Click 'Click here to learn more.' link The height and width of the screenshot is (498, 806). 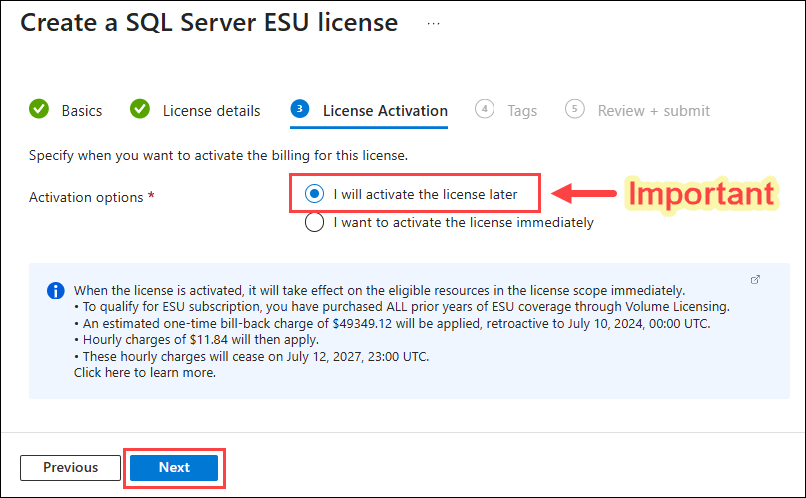[x=144, y=373]
